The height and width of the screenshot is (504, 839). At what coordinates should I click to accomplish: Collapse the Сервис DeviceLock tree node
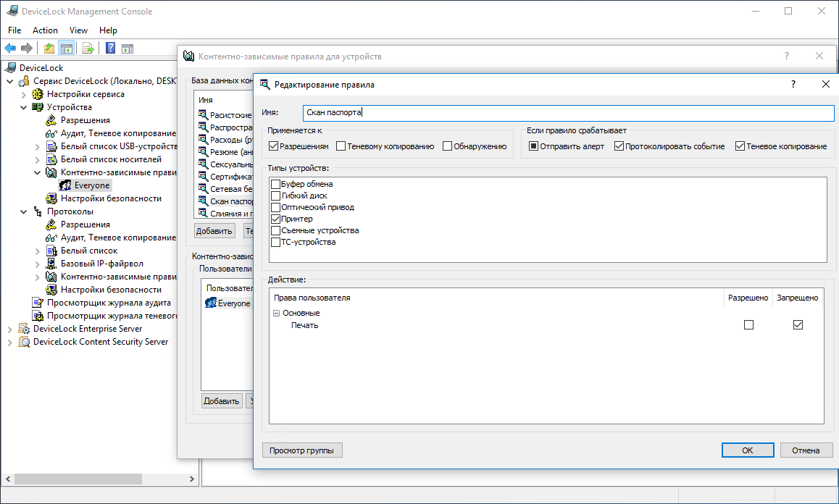[9, 81]
